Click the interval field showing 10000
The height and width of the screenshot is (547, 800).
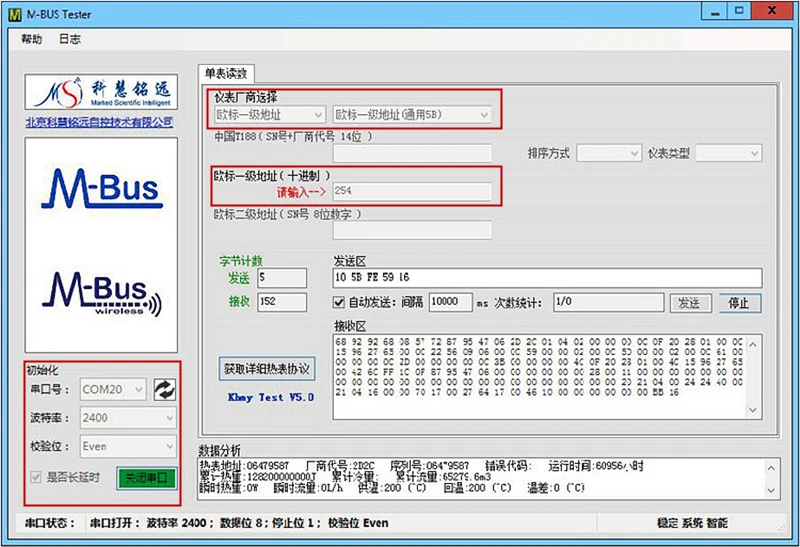[451, 302]
